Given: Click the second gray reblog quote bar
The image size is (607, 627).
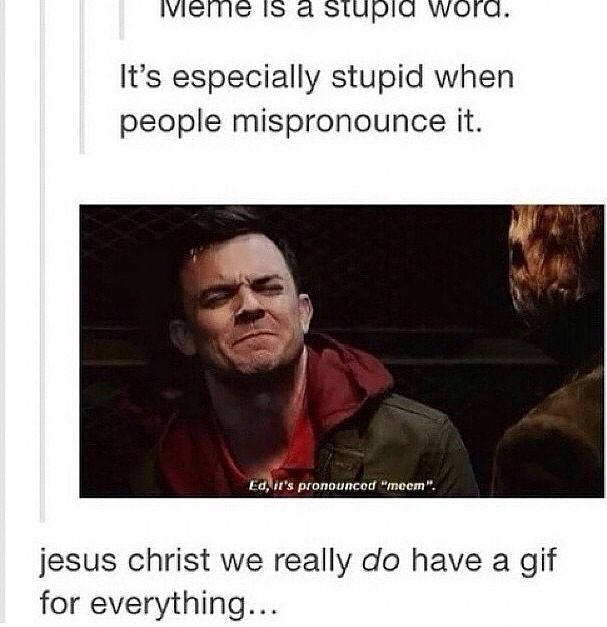Looking at the screenshot, I should (x=82, y=77).
